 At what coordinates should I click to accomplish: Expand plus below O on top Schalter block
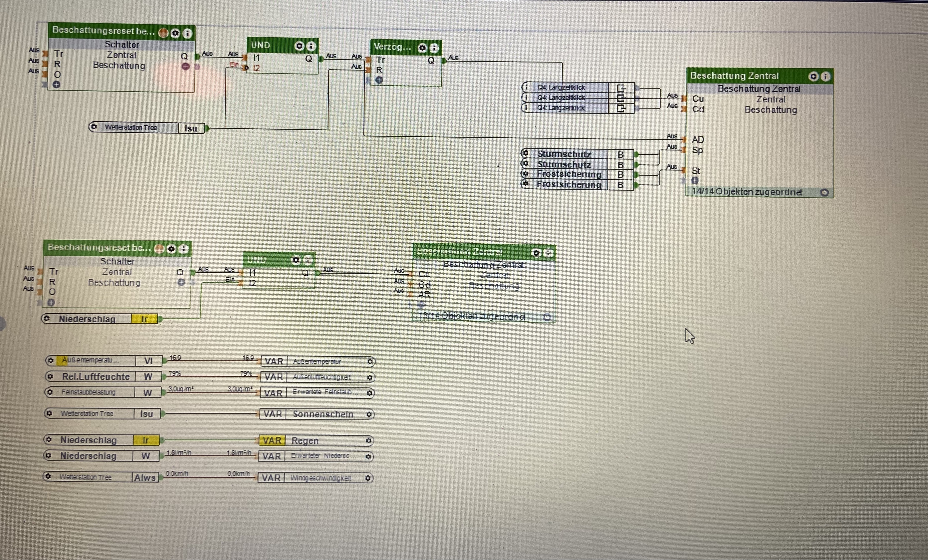tap(57, 85)
